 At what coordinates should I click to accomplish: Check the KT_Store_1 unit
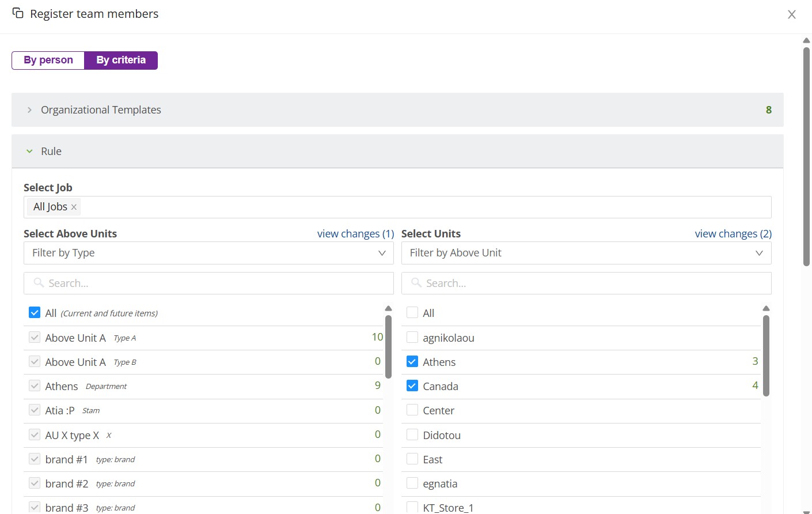click(412, 507)
